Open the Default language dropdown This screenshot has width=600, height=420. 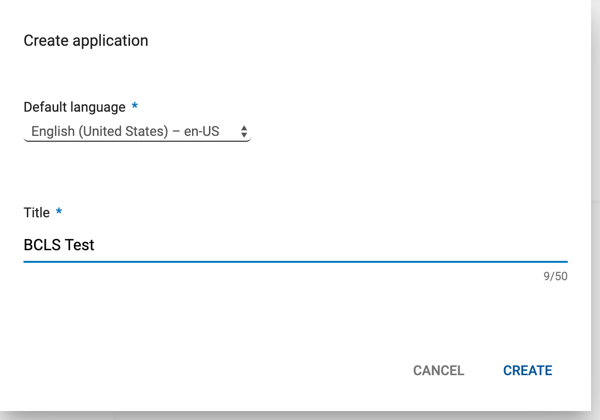pos(137,132)
